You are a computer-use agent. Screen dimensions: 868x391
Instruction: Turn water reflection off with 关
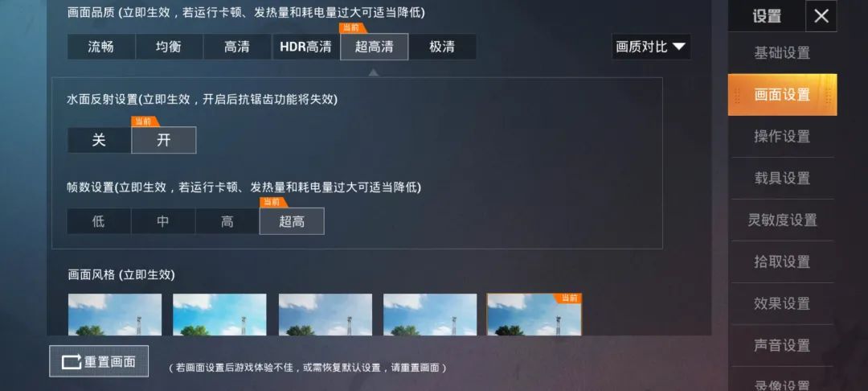(x=99, y=140)
